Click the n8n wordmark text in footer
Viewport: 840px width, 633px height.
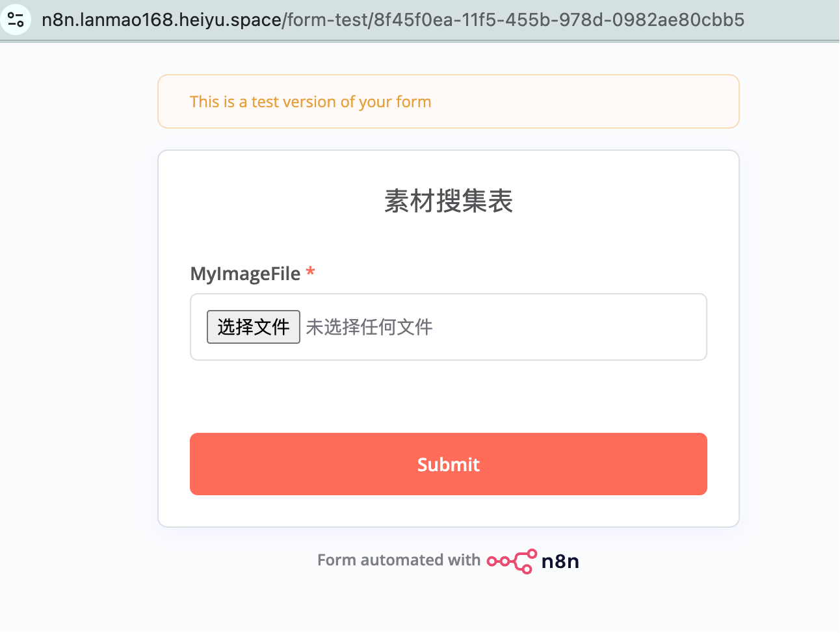(x=560, y=561)
